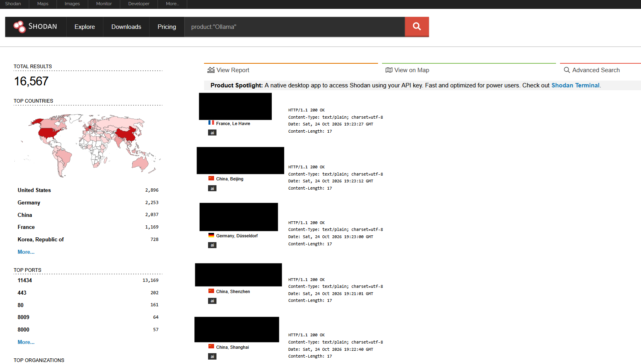Screen dimensions: 641x364
Task: Expand the More... top bar dropdown
Action: tap(172, 4)
